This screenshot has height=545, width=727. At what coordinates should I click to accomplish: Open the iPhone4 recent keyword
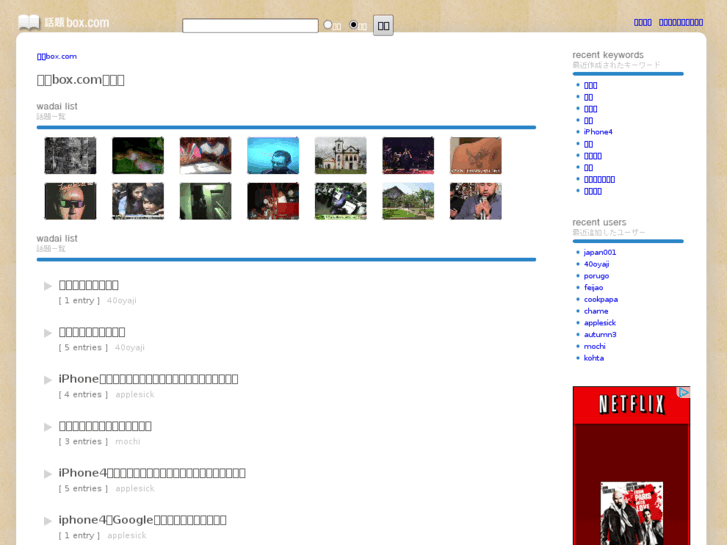click(598, 132)
